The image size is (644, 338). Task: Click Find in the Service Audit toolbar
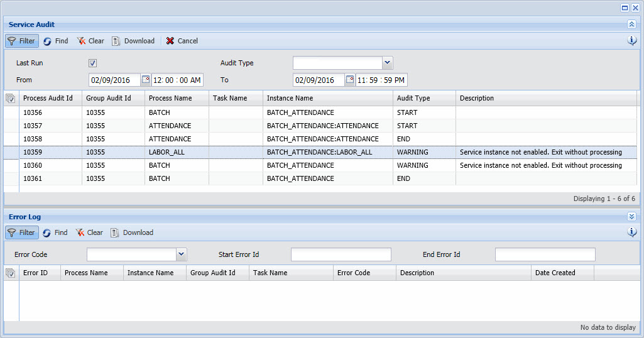tap(55, 41)
